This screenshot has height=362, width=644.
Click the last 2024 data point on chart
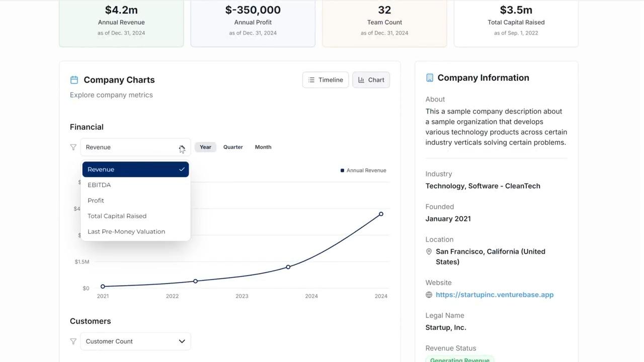pyautogui.click(x=381, y=214)
